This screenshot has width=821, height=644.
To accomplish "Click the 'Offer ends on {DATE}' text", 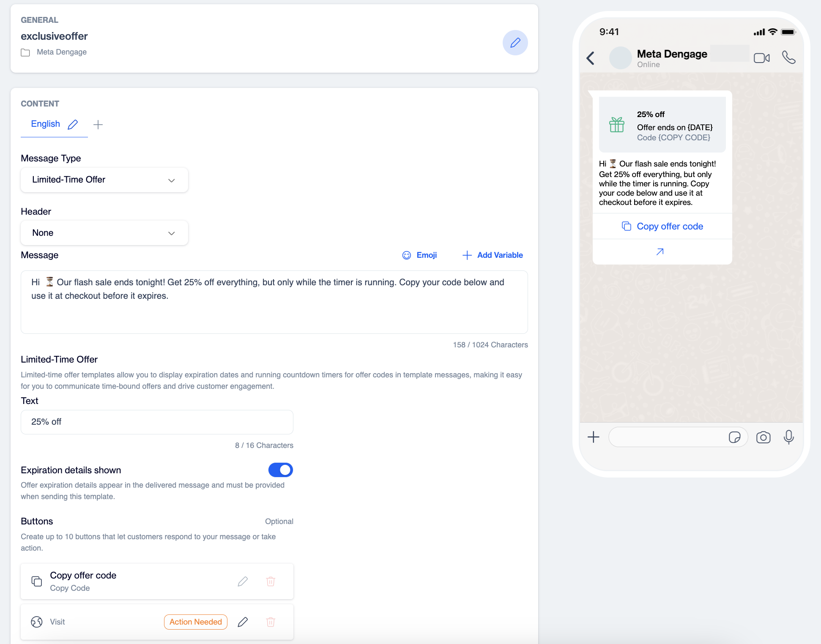I will pyautogui.click(x=675, y=128).
